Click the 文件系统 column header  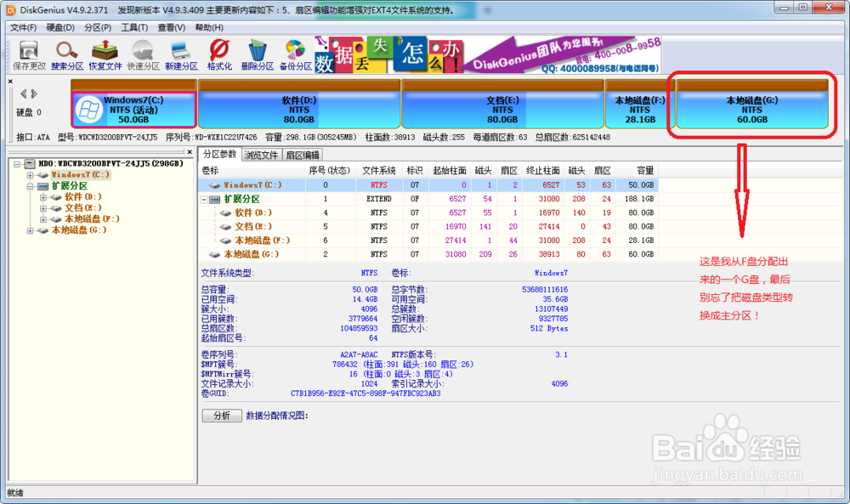tap(379, 171)
